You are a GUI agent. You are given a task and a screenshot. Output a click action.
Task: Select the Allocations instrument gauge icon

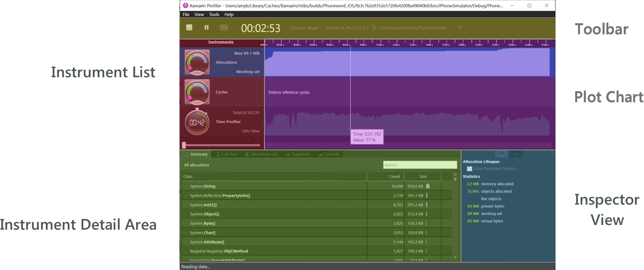pyautogui.click(x=197, y=62)
